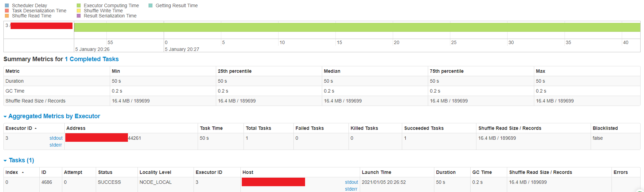Click task ID '4686' cell

47,182
